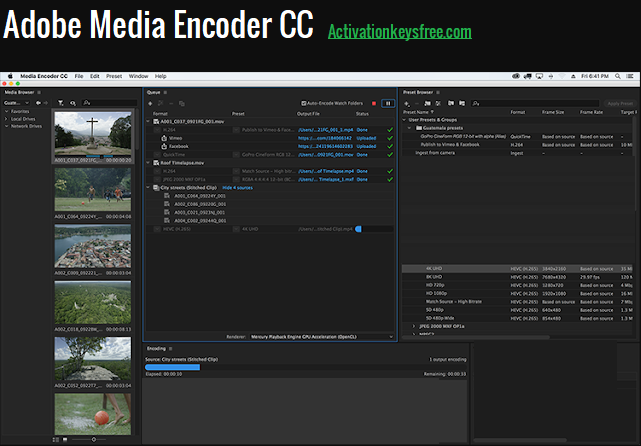
Task: Click the Import presets icon
Action: [451, 103]
